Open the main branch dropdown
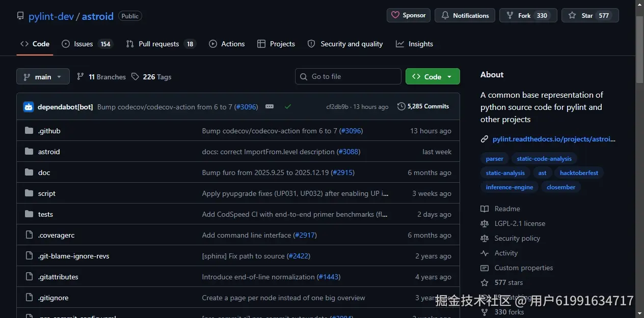 click(x=43, y=76)
